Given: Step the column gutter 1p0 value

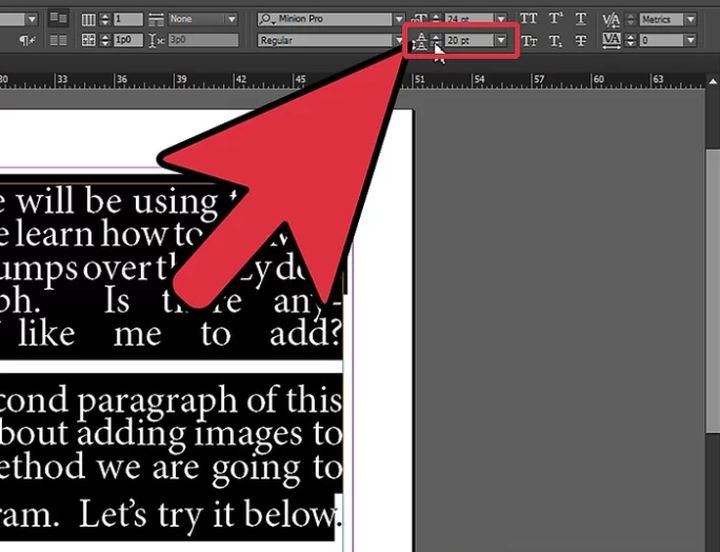Looking at the screenshot, I should (x=105, y=40).
